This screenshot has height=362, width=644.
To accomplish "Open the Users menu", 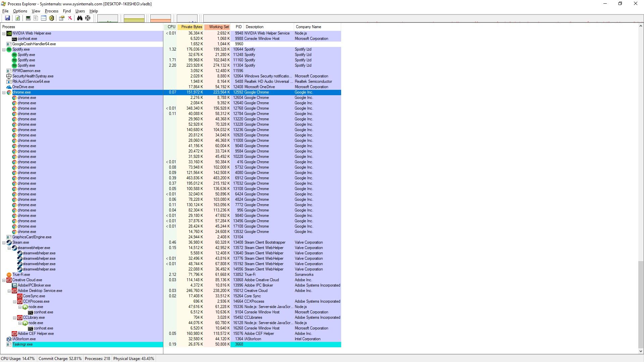I will pos(80,11).
